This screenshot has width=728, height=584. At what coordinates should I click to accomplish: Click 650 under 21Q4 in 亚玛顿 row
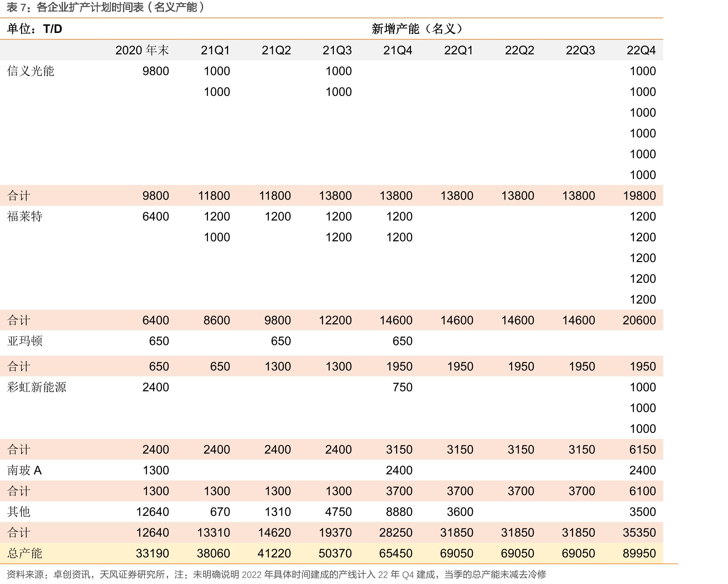(402, 341)
